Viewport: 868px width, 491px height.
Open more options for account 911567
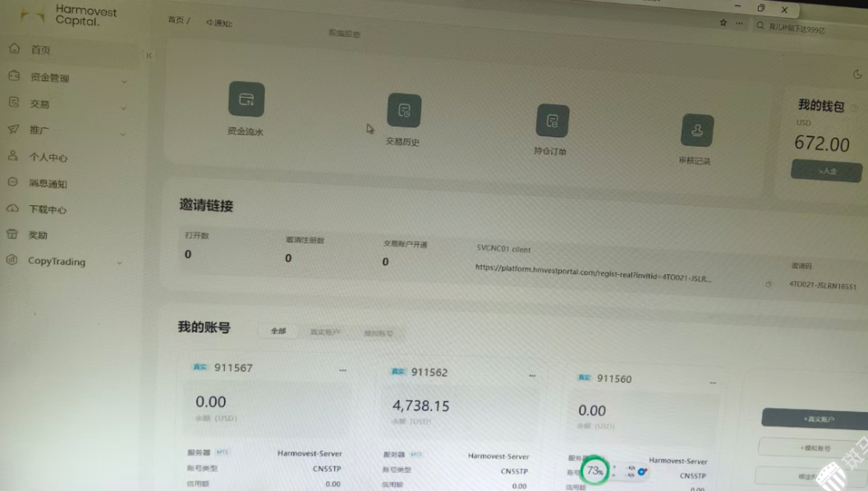342,369
